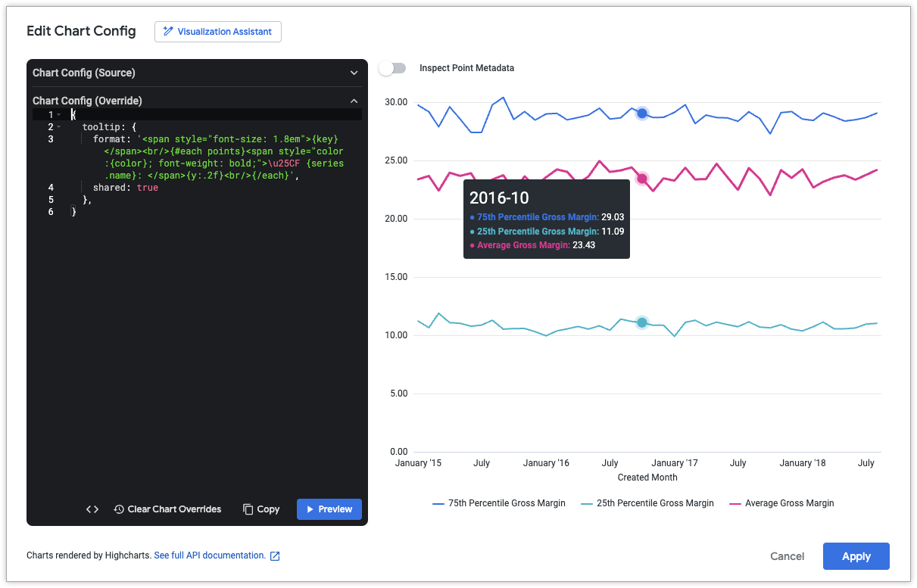This screenshot has height=588, width=917.
Task: Expand the Chart Config (Source) section
Action: (x=354, y=73)
